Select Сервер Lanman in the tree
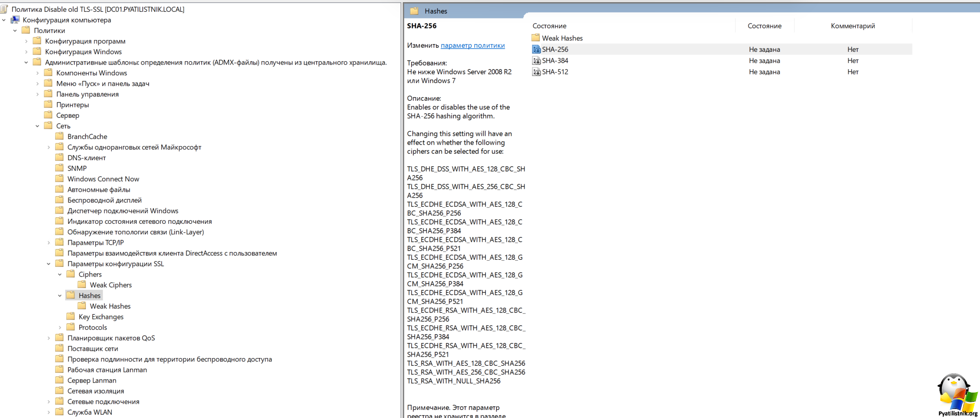 coord(91,380)
